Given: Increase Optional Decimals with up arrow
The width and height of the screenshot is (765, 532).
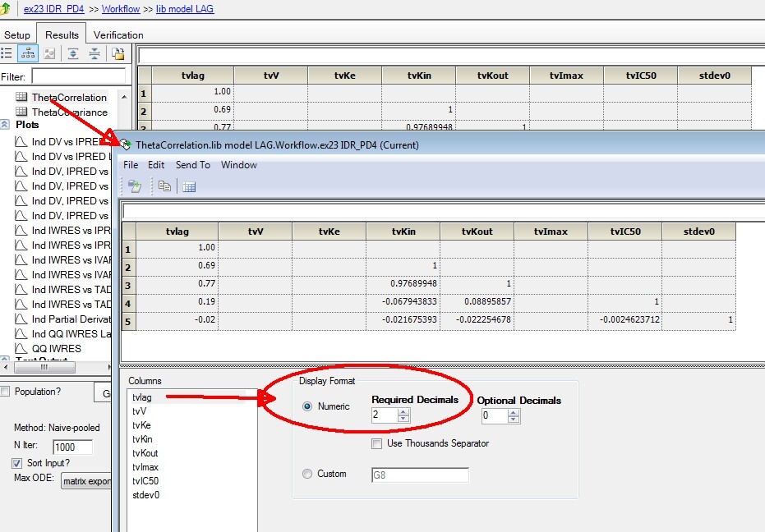Looking at the screenshot, I should point(513,412).
